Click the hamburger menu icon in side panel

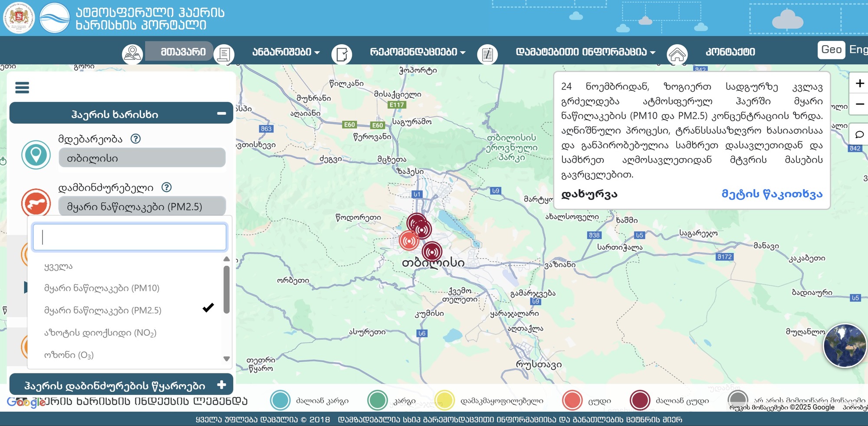[x=22, y=88]
